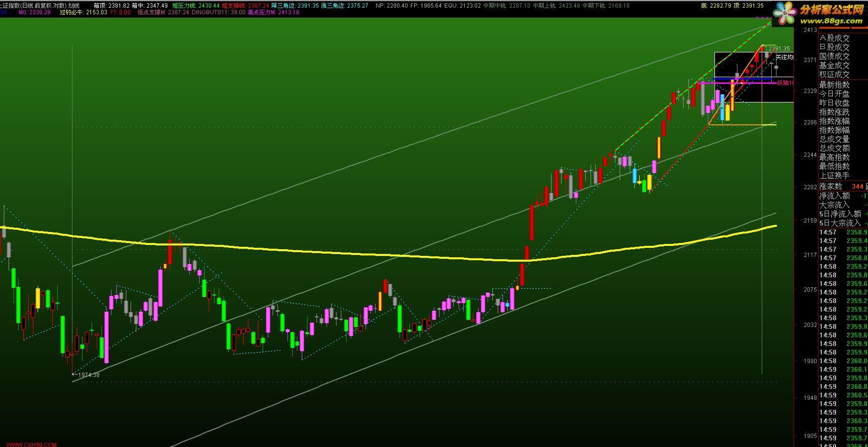868x447 pixels.
Task: Click the DINGBUTS11: 39.00 readout
Action: click(219, 12)
